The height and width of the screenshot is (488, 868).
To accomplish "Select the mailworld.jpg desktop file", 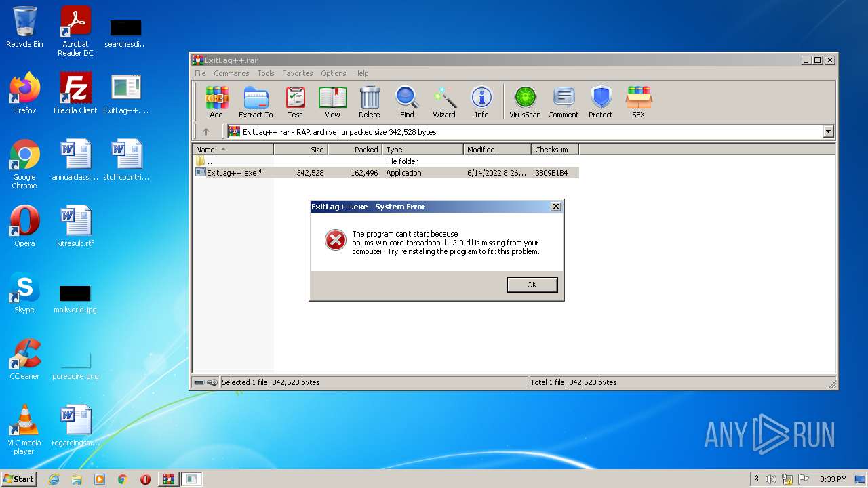I will coord(75,298).
